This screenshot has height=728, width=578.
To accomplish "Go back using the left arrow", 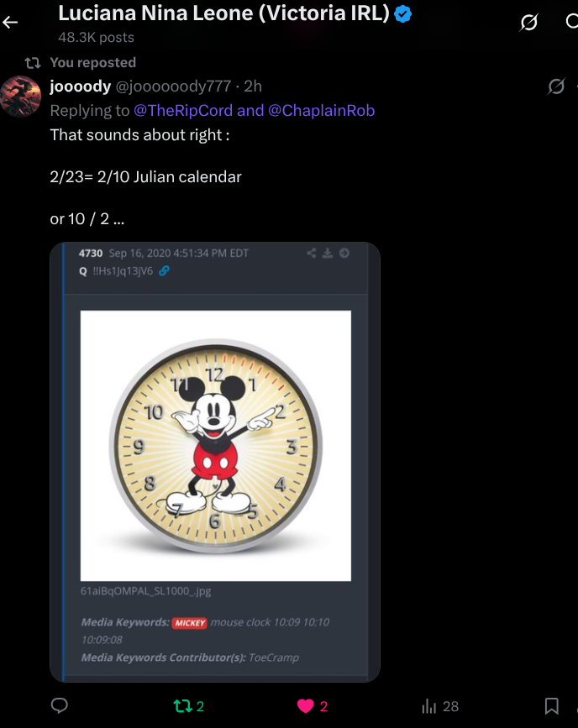I will point(10,22).
